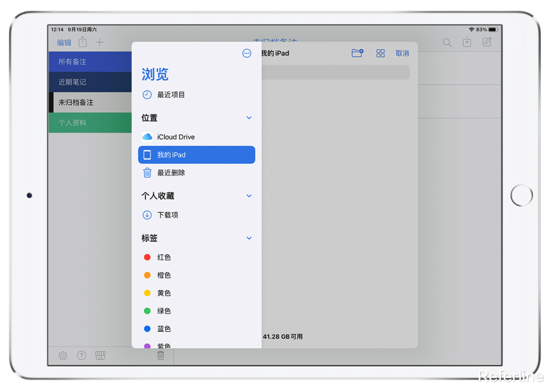
Task: Collapse the 标签 section
Action: pyautogui.click(x=249, y=238)
